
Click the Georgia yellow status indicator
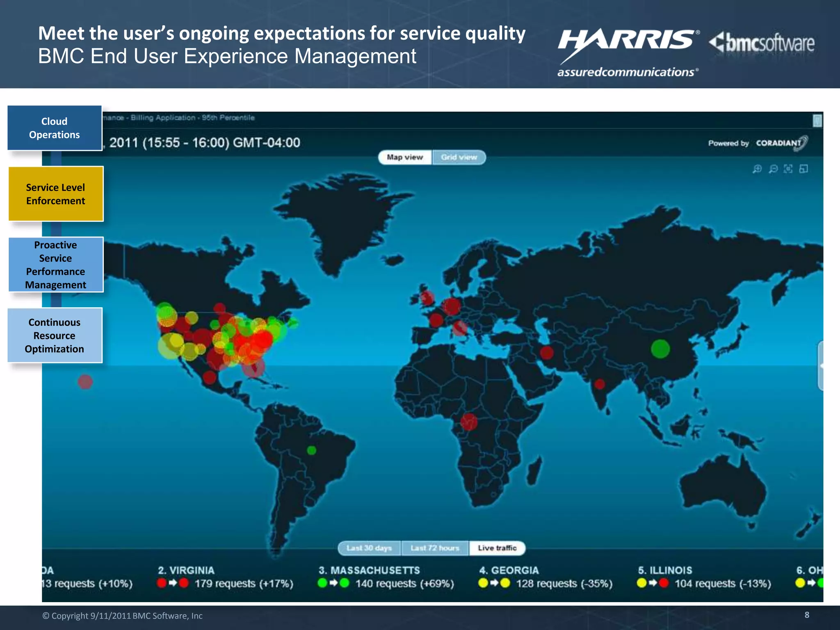pyautogui.click(x=484, y=583)
